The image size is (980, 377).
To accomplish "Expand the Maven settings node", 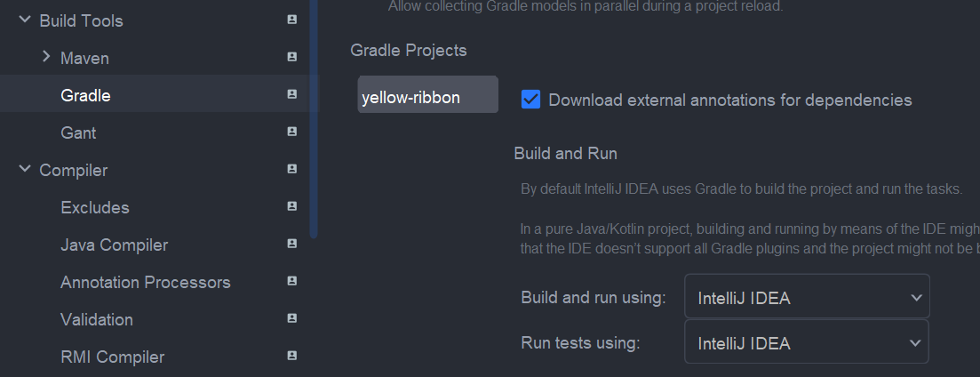I will click(x=45, y=57).
